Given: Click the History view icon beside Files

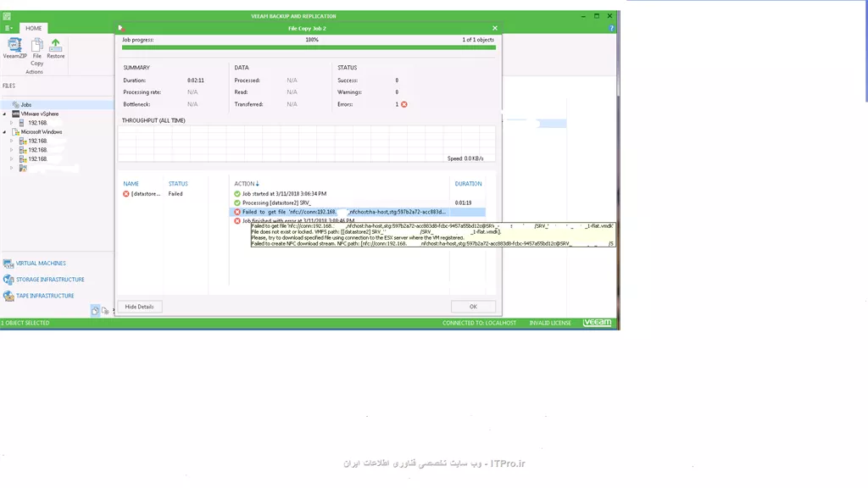Looking at the screenshot, I should tap(105, 311).
